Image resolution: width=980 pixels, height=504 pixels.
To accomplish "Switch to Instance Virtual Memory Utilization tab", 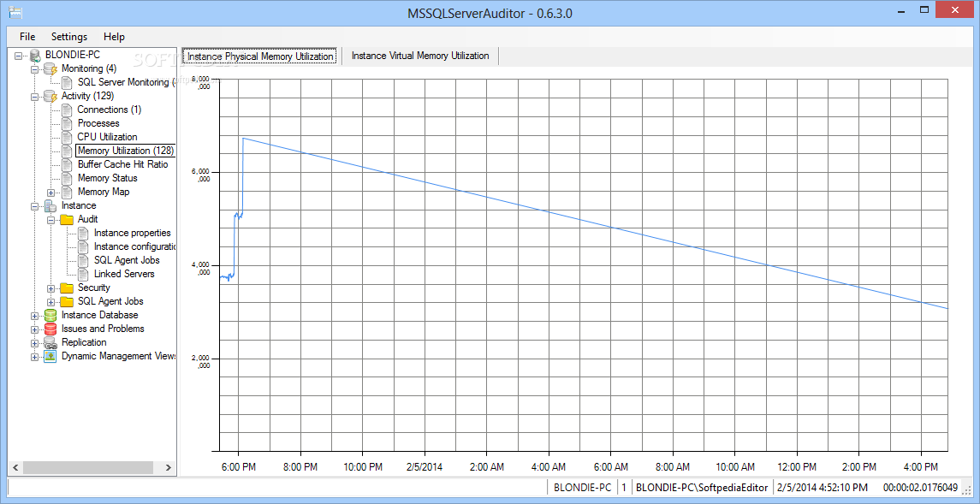I will coord(420,56).
